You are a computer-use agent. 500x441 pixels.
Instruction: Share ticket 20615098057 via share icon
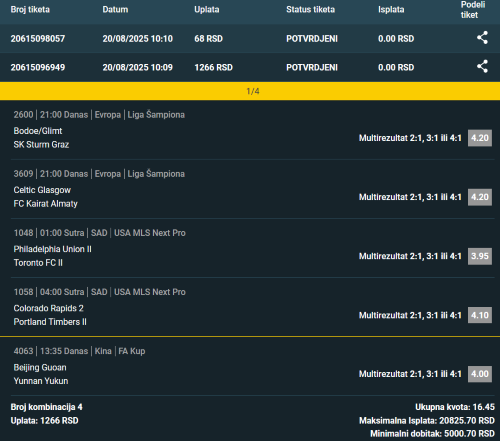[x=482, y=38]
